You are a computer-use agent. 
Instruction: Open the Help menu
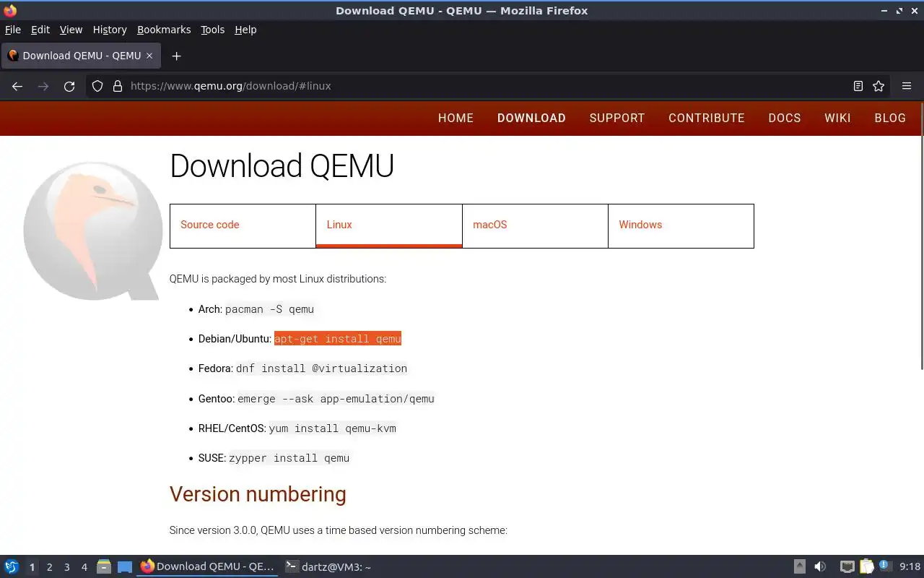click(245, 30)
